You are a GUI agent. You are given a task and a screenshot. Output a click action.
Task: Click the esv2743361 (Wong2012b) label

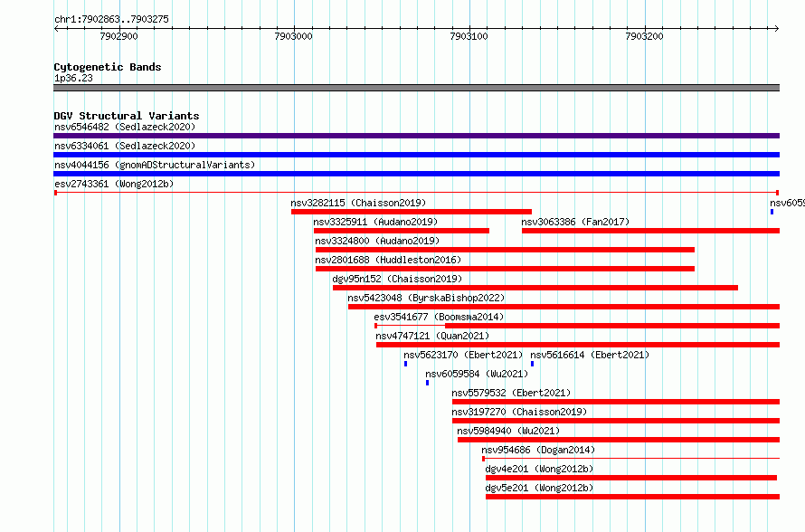point(114,184)
